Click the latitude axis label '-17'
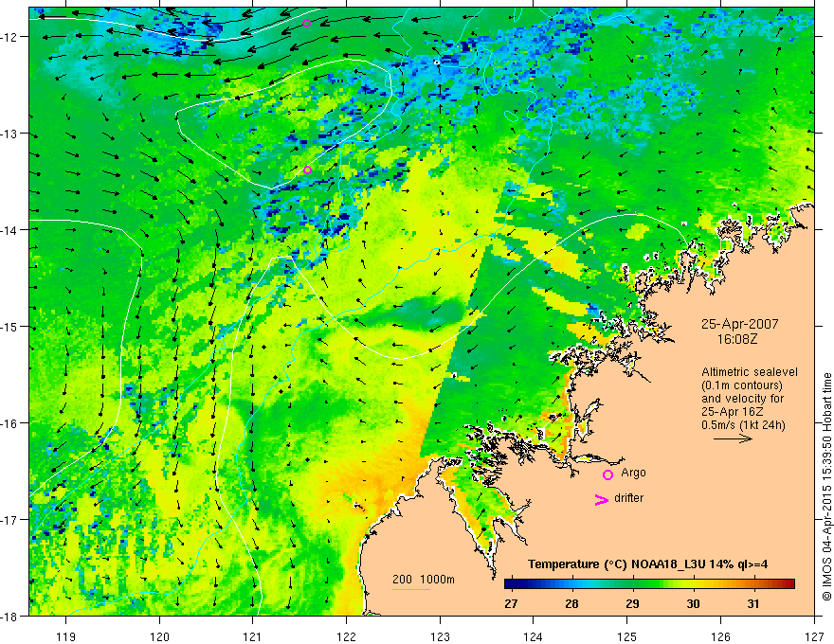Screen dimensions: 834x644 [11, 520]
